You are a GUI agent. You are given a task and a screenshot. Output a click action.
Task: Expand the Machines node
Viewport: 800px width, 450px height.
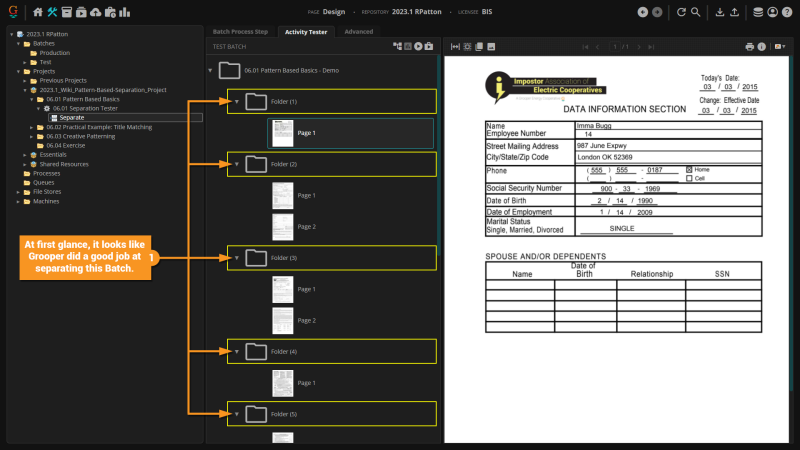pyautogui.click(x=18, y=202)
